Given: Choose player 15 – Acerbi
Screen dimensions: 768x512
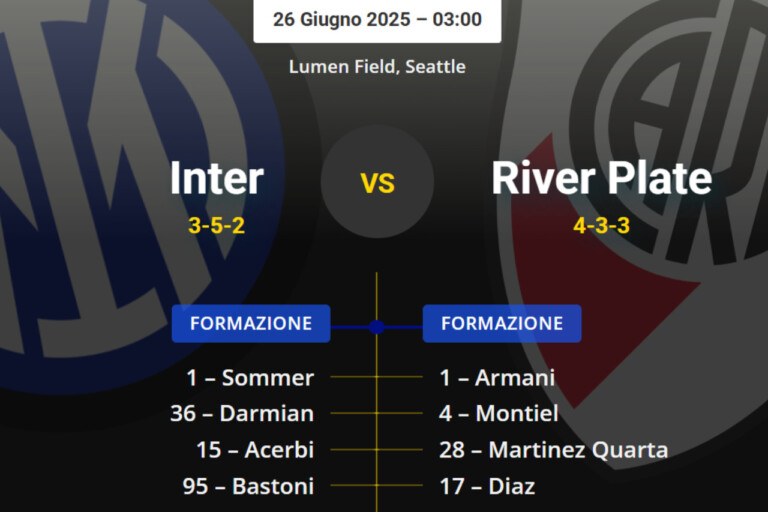Looking at the screenshot, I should coord(255,450).
